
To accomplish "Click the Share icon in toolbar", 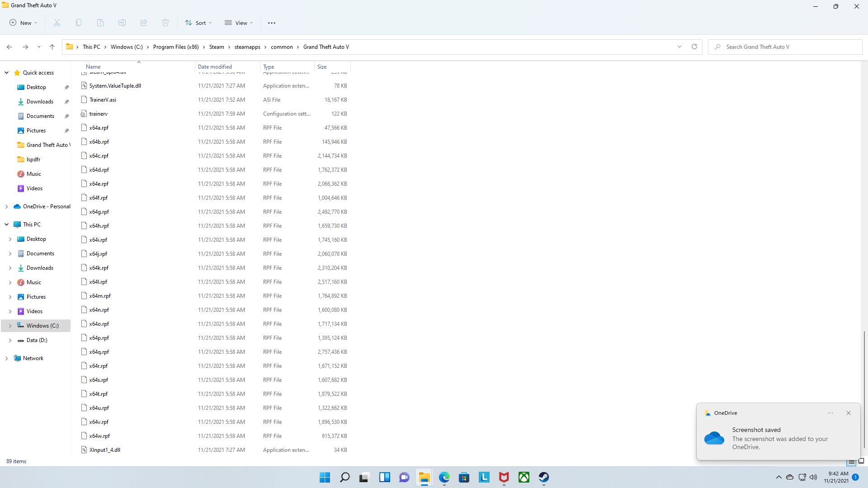I will pyautogui.click(x=144, y=23).
